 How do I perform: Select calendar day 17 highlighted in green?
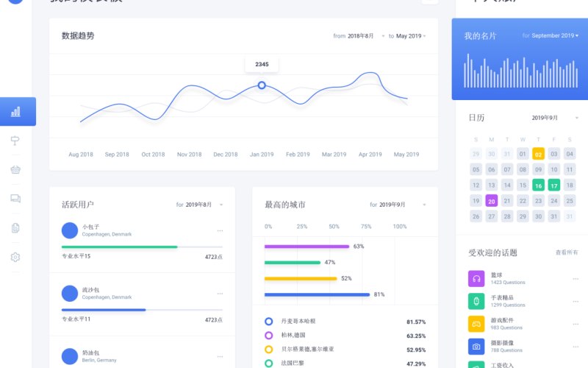[554, 185]
